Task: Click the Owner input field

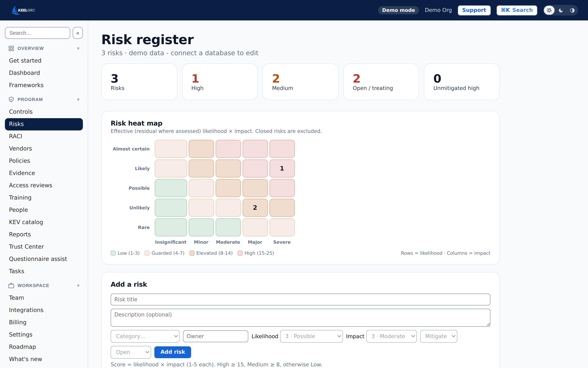Action: (216, 336)
